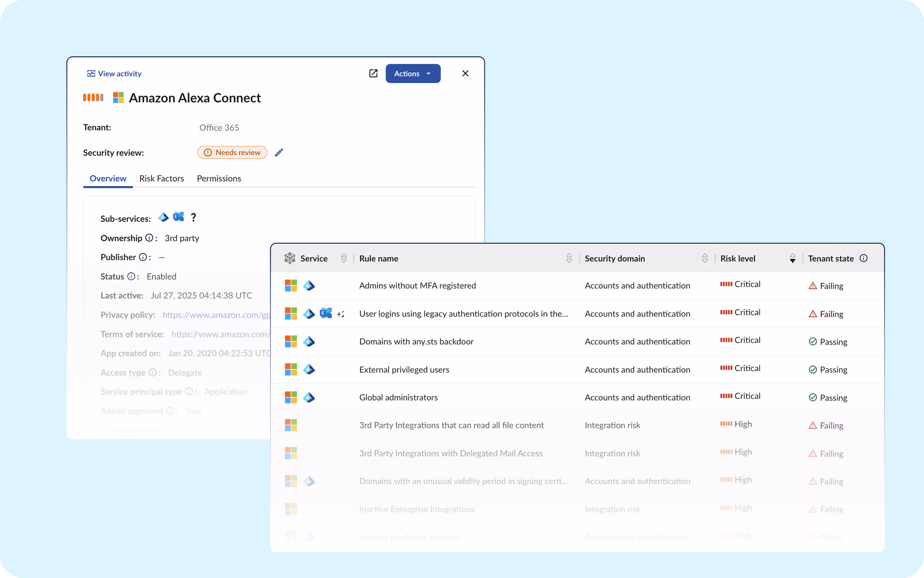Click Failing state for Admins without MFA
The image size is (924, 578).
(826, 285)
